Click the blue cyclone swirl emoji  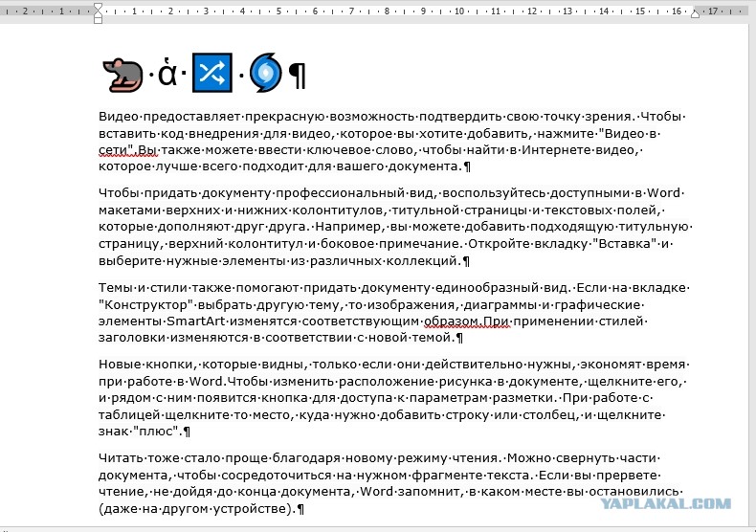266,73
